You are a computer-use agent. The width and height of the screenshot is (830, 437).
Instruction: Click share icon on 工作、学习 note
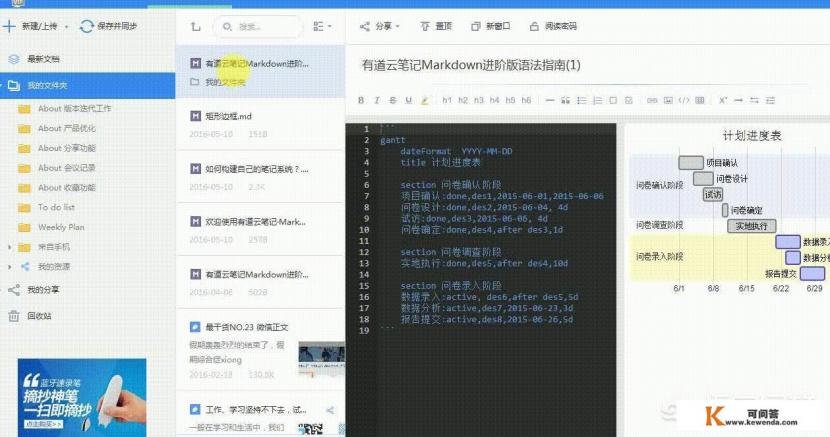(x=330, y=410)
